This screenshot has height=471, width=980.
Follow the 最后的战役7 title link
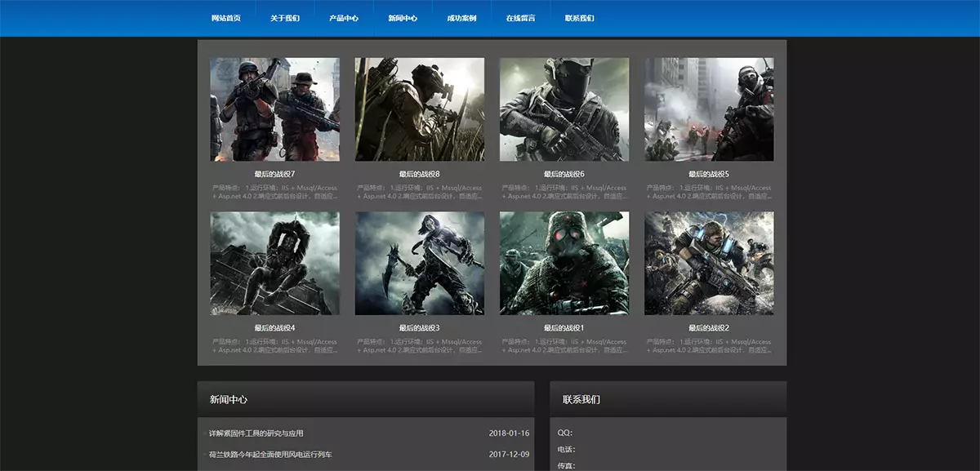(274, 174)
